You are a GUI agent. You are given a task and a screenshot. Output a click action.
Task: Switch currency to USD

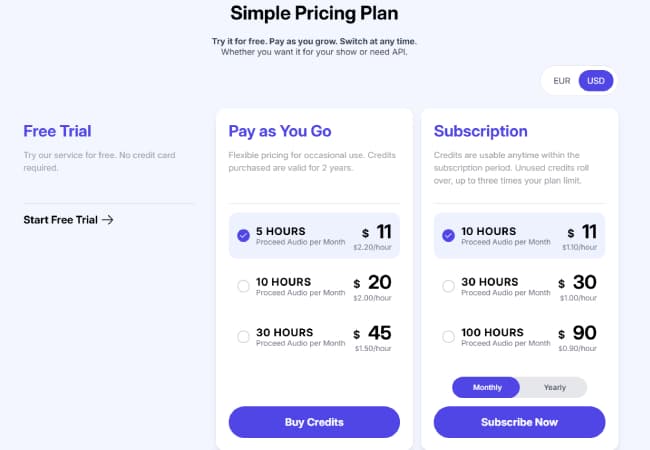596,81
